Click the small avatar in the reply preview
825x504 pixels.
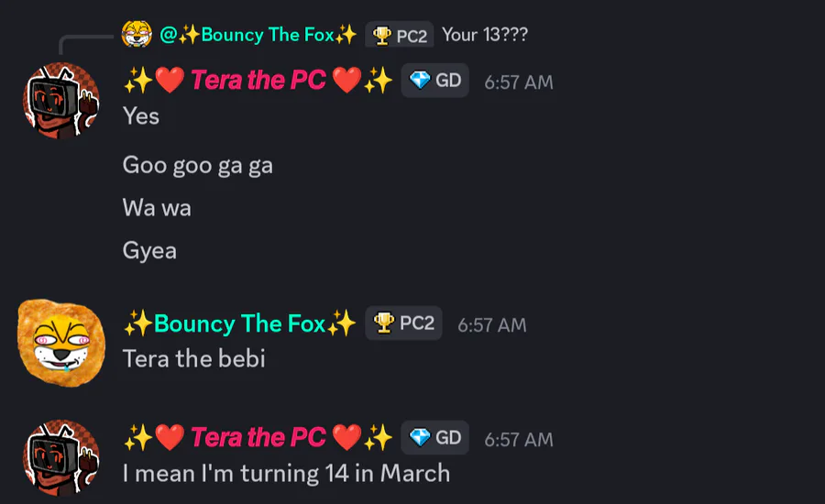tap(136, 35)
